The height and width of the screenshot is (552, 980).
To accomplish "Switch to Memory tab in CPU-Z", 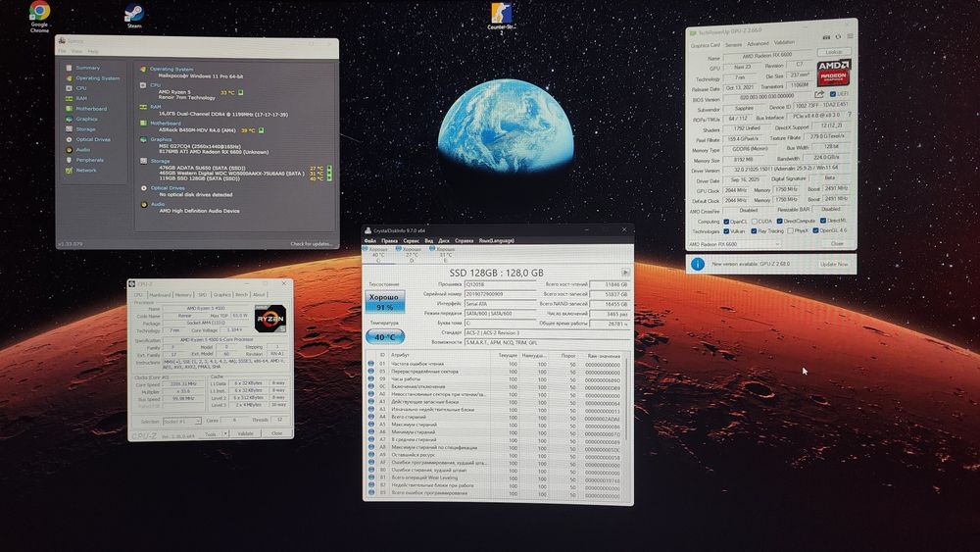I will pyautogui.click(x=183, y=294).
